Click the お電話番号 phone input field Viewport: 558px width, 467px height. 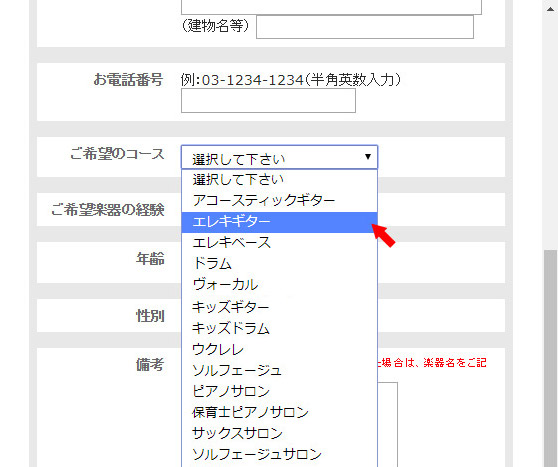(268, 101)
